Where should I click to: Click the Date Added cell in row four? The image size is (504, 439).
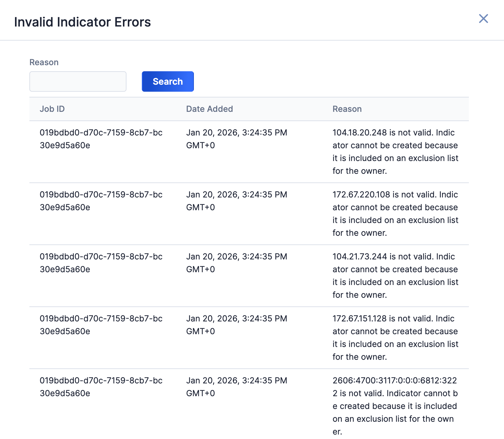coord(237,325)
